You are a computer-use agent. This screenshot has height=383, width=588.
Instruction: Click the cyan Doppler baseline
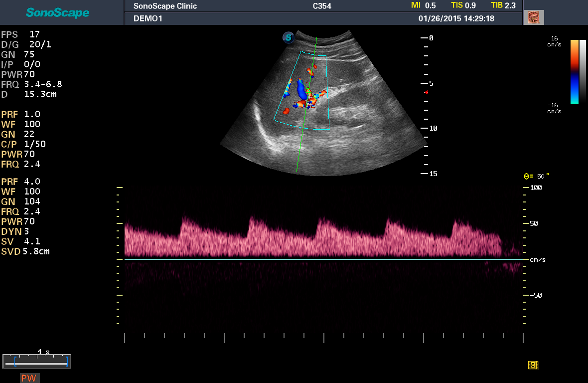(x=324, y=259)
